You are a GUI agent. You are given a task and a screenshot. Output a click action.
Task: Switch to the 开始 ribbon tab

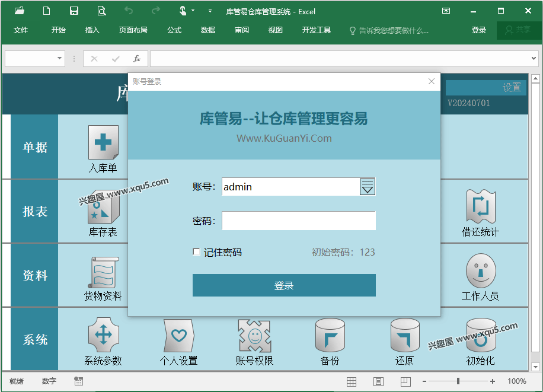point(59,30)
